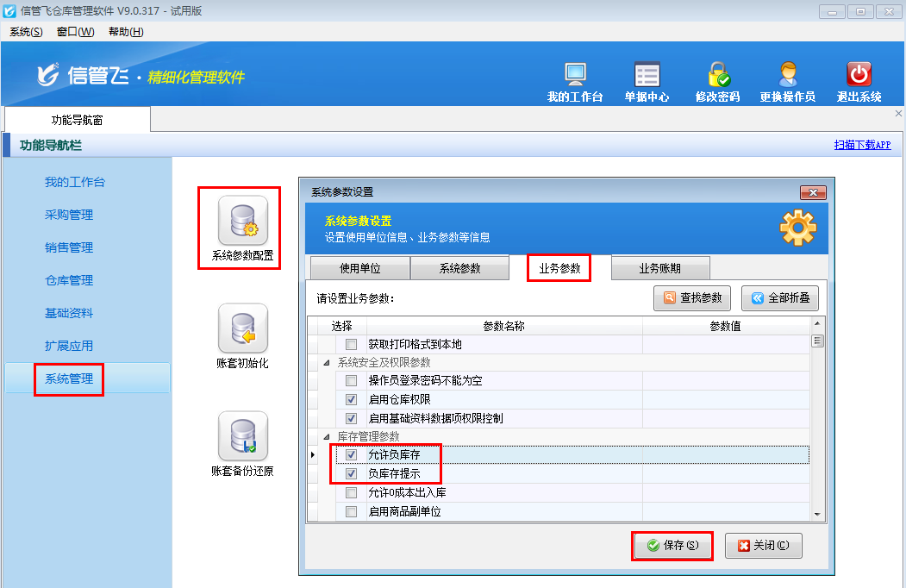Select 更换操作员 in the toolbar
Screen dimensions: 906x588
[x=787, y=79]
